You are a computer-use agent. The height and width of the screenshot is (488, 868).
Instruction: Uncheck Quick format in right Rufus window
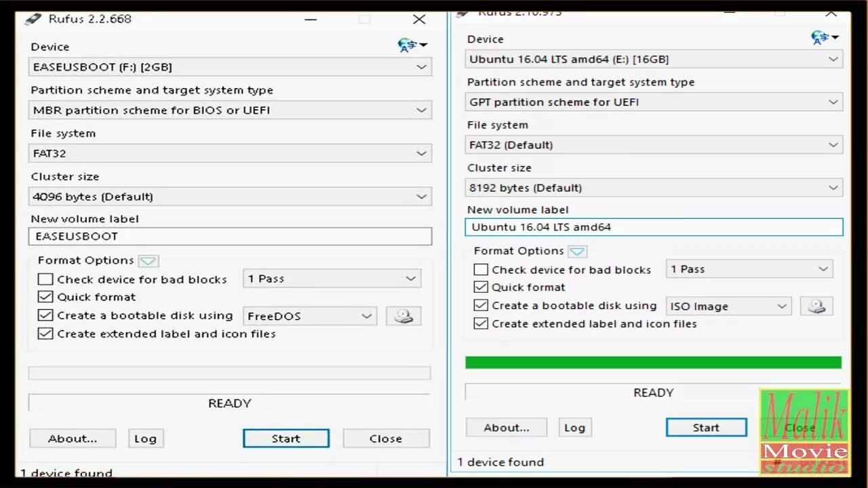(481, 287)
